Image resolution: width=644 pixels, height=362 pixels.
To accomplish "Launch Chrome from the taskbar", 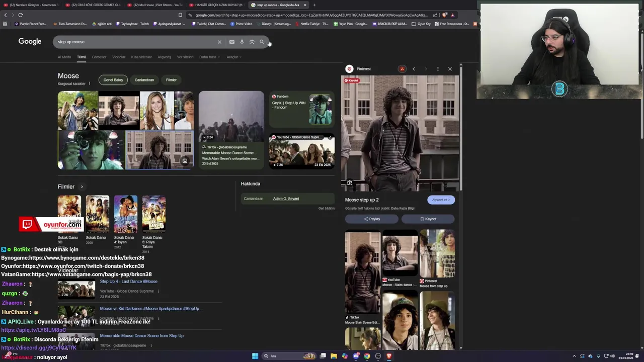I will (x=367, y=356).
